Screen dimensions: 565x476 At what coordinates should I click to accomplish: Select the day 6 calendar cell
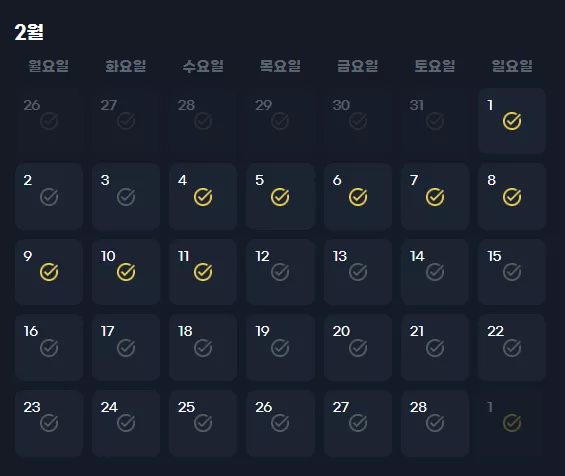(x=358, y=196)
